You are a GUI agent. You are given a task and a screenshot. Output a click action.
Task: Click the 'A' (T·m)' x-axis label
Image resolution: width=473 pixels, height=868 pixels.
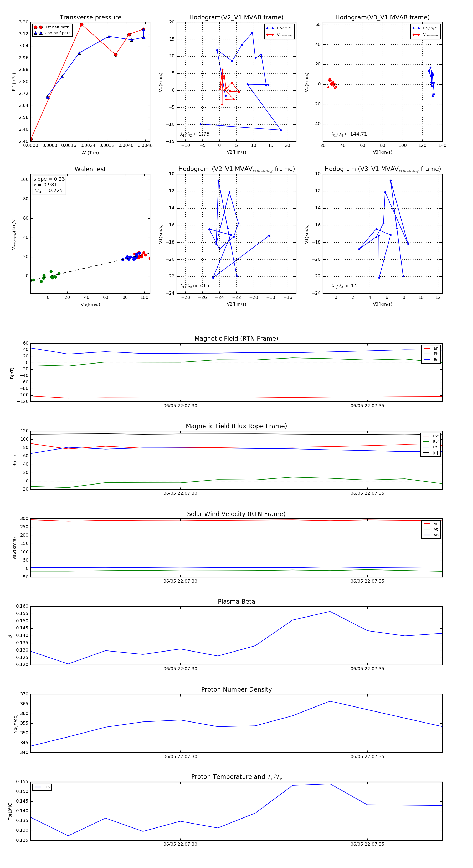(90, 153)
